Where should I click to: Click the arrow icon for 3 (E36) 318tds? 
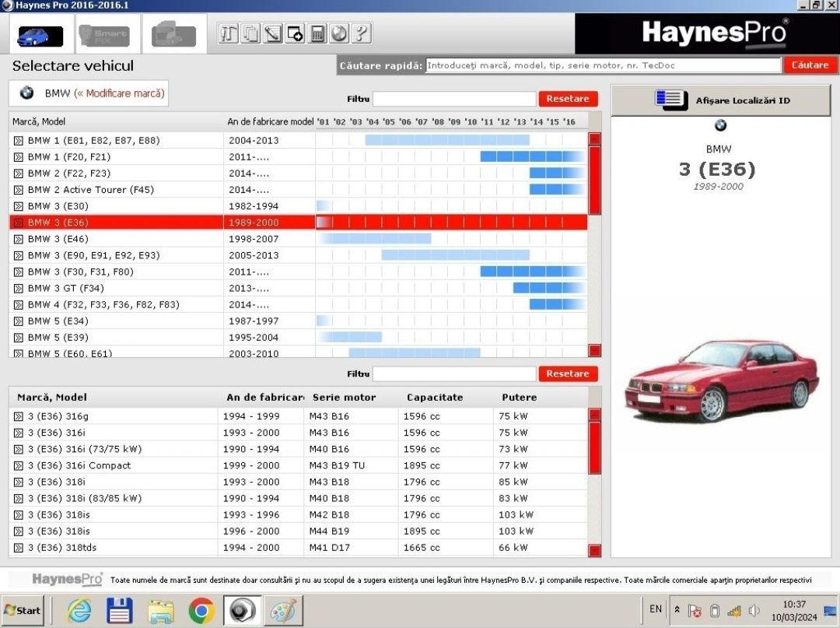coord(18,548)
